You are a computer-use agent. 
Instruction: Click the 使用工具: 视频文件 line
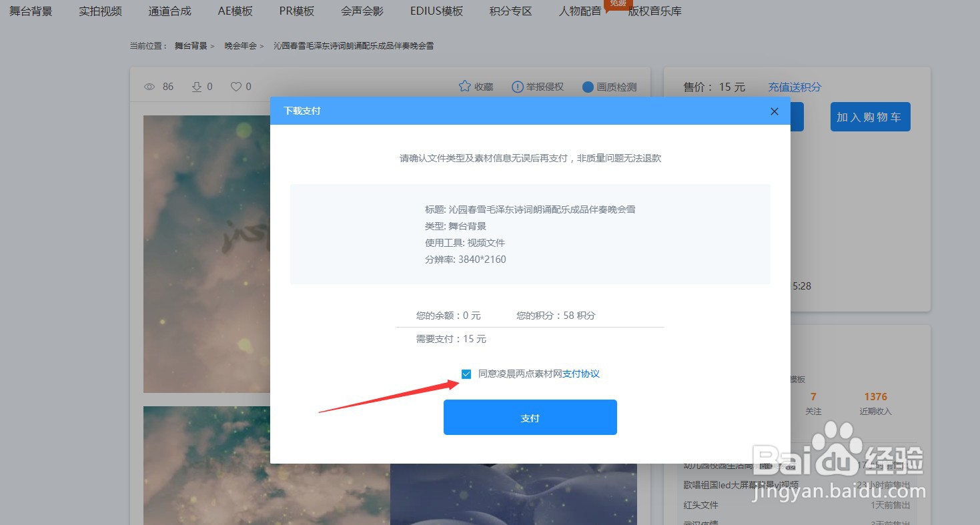click(x=465, y=243)
